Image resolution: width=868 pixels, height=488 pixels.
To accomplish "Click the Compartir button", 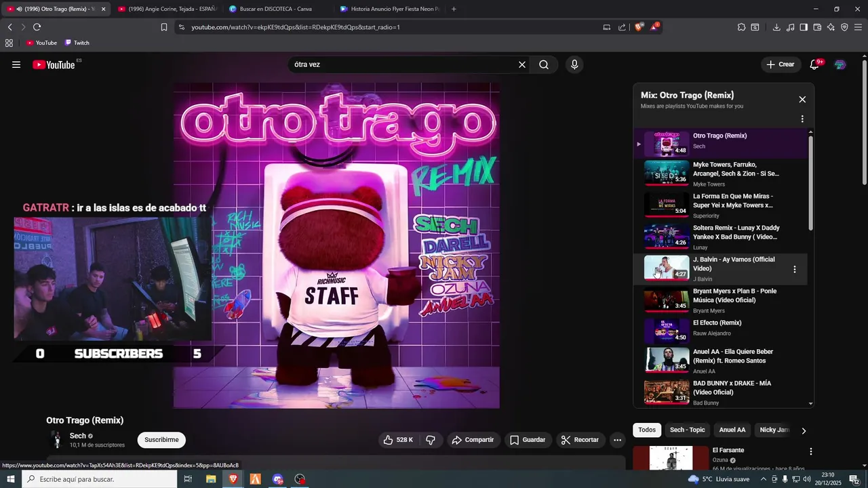I will pos(473,440).
